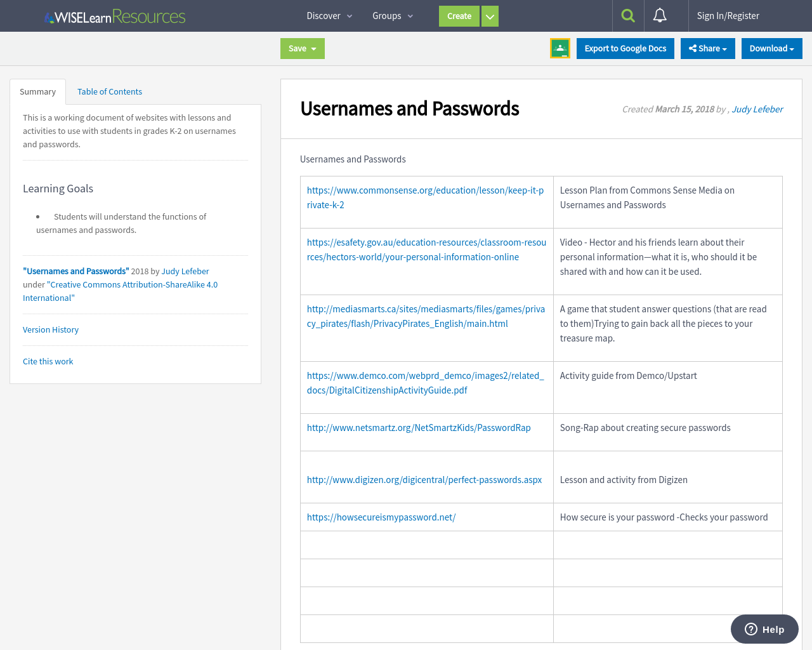Expand the Save button options arrow
The image size is (812, 650).
click(x=313, y=48)
